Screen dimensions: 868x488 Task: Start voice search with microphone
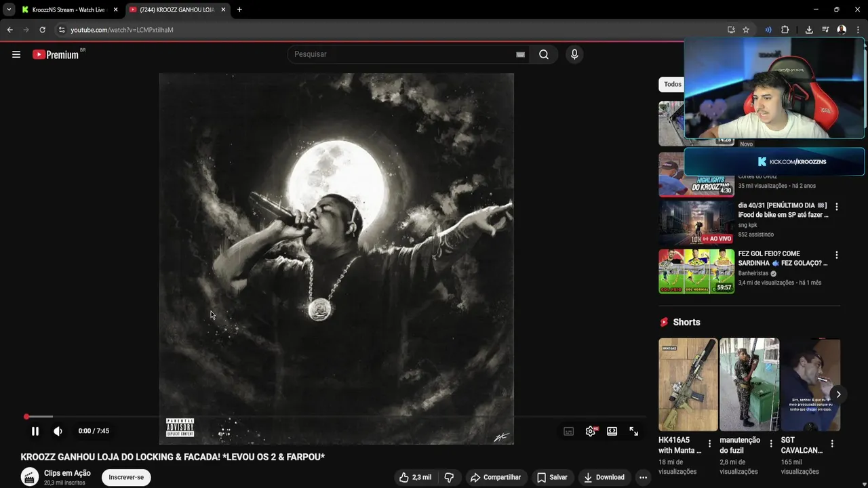click(x=574, y=55)
